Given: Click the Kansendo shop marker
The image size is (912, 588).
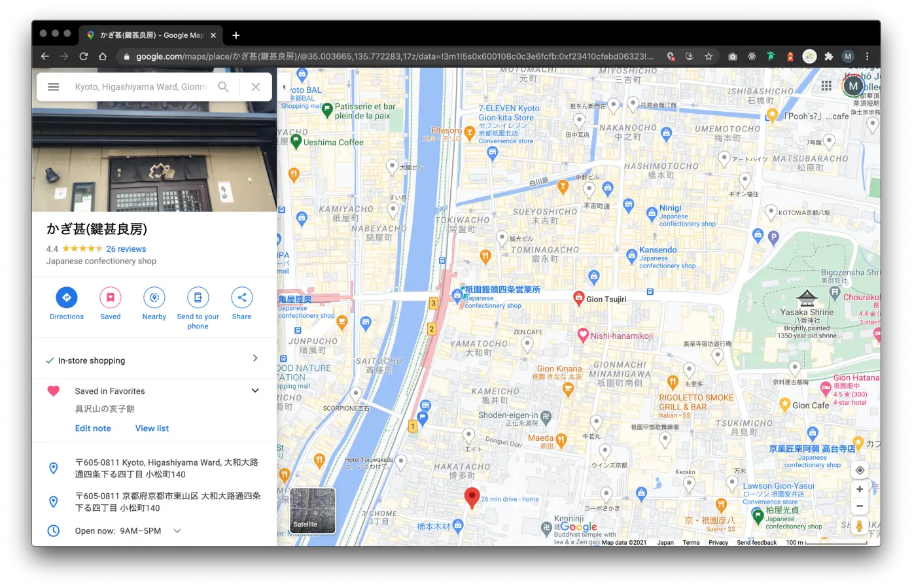Looking at the screenshot, I should click(631, 255).
